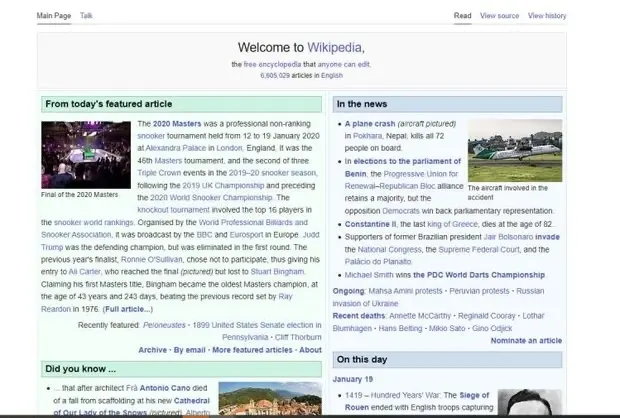Click the 2020 Masters snooker thumbnail

(79, 154)
